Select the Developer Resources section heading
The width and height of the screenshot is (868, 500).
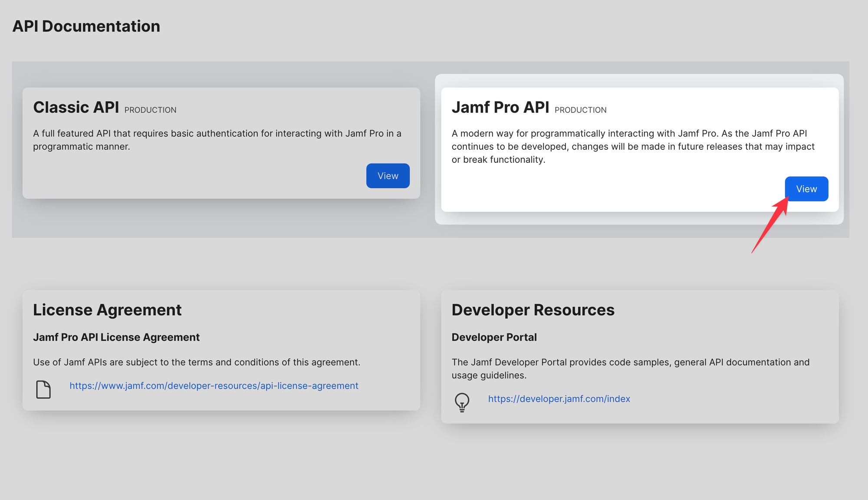click(x=533, y=310)
